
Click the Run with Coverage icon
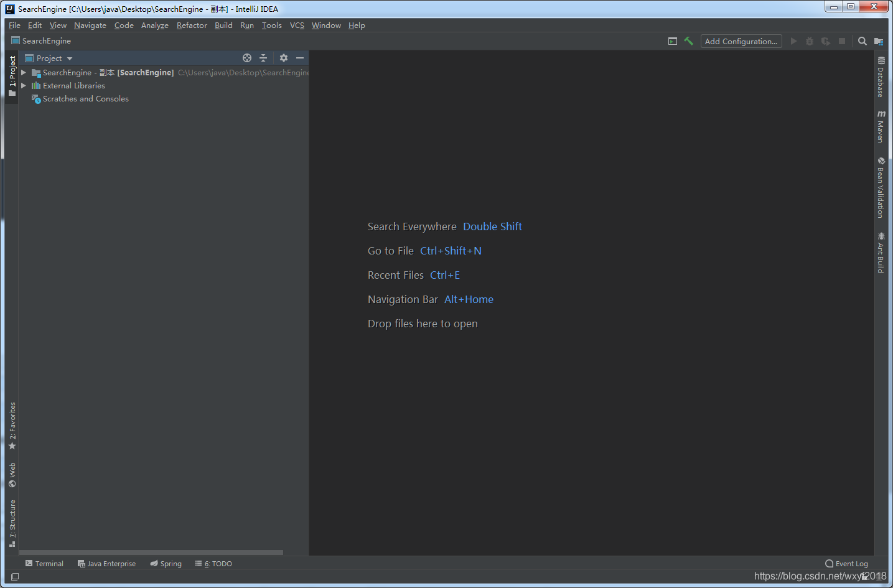(x=826, y=41)
